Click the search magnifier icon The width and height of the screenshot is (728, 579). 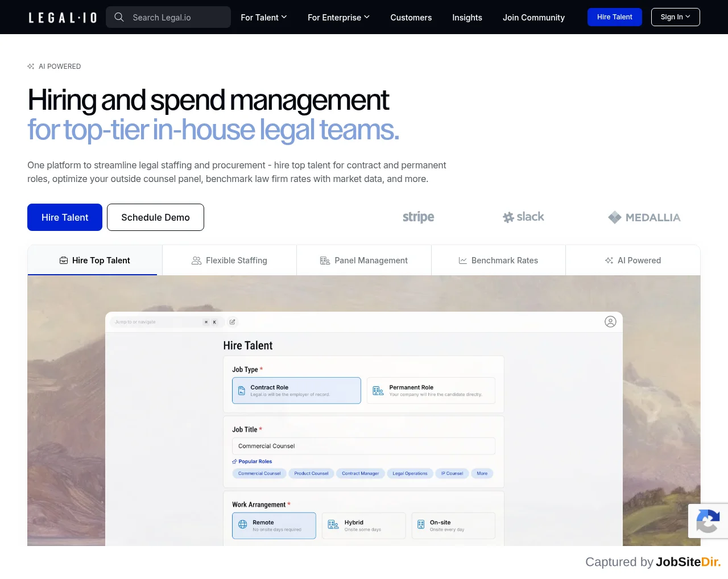[119, 17]
